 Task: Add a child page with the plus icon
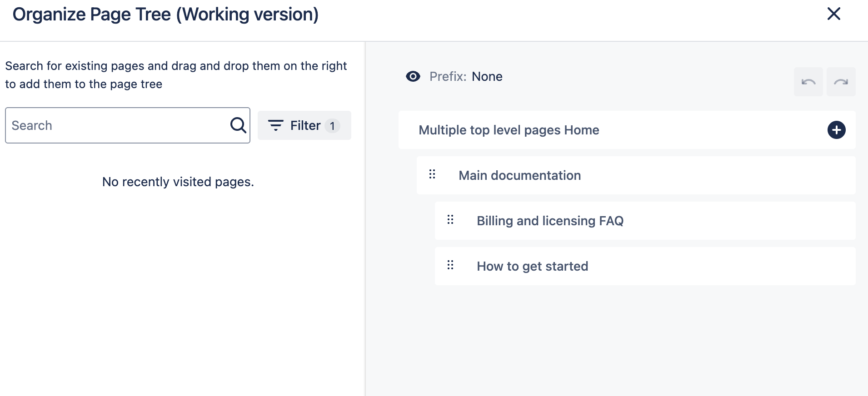pyautogui.click(x=836, y=130)
